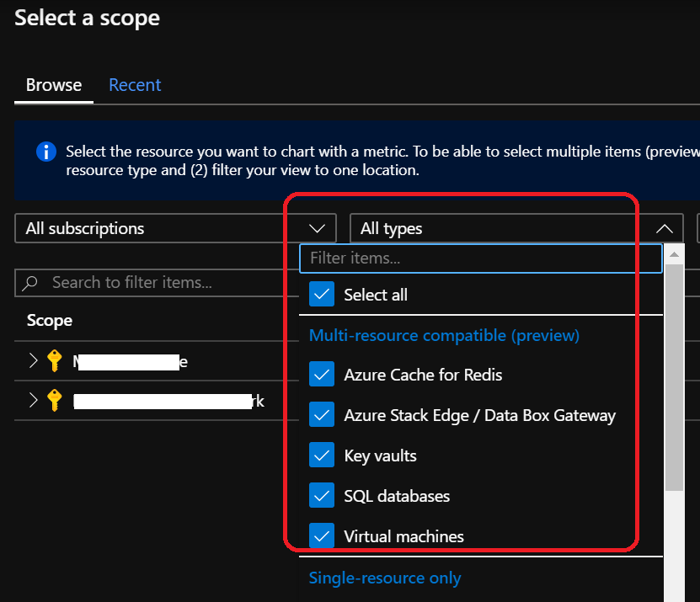Viewport: 700px width, 602px height.
Task: Click the first subscription key icon
Action: click(x=55, y=362)
